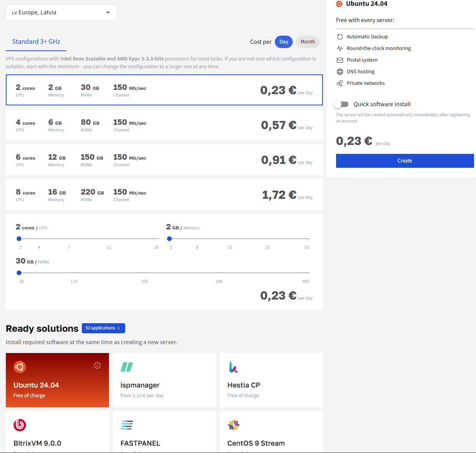476x453 pixels.
Task: Click the CentOS 9 Stream logo icon
Action: [234, 425]
